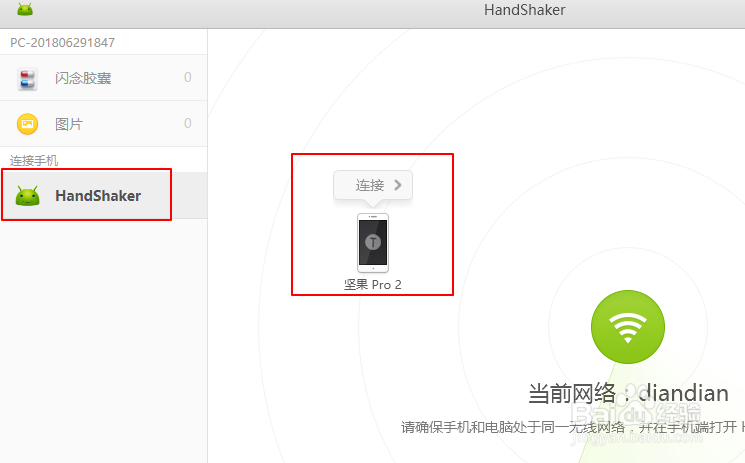This screenshot has height=463, width=745.
Task: Click the chevron arrow on 连接 bubble
Action: pos(398,185)
